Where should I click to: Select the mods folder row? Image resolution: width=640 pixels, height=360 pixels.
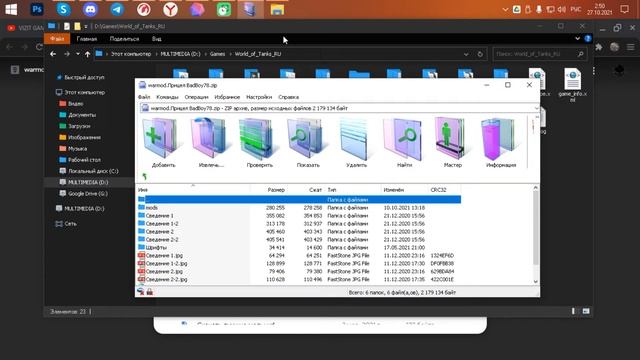(x=299, y=208)
